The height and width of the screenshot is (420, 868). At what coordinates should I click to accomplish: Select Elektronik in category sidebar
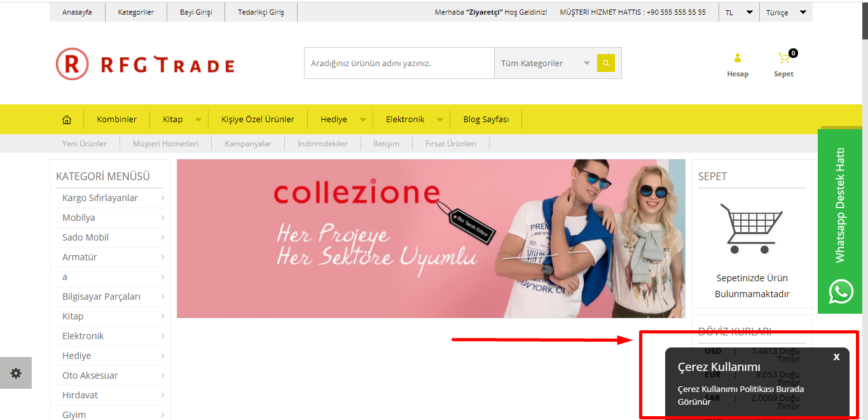(83, 336)
